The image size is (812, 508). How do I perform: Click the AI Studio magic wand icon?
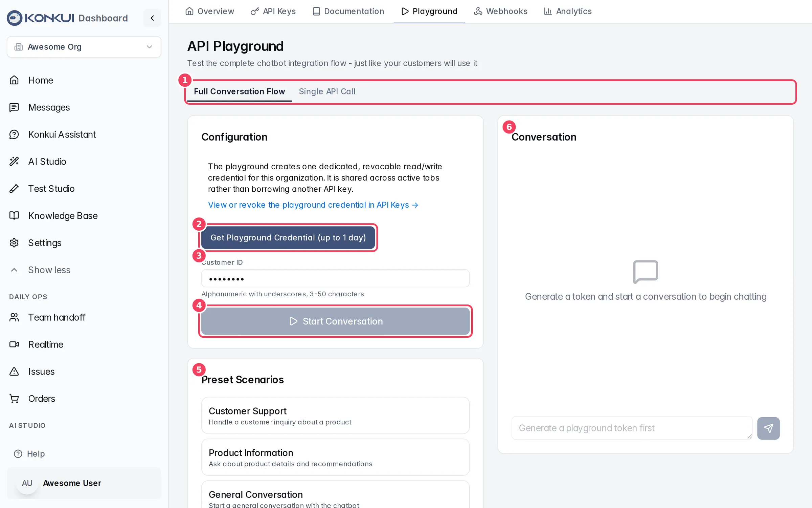click(x=14, y=162)
